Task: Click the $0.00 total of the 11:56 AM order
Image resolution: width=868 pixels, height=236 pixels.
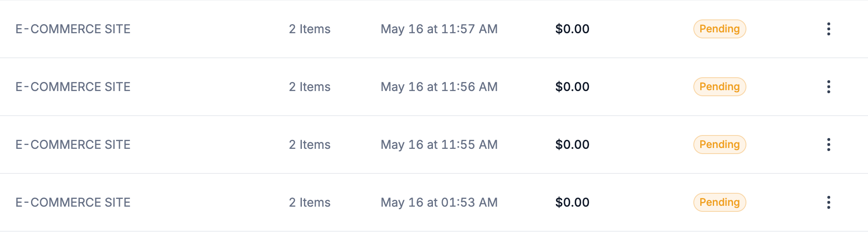Action: tap(572, 87)
